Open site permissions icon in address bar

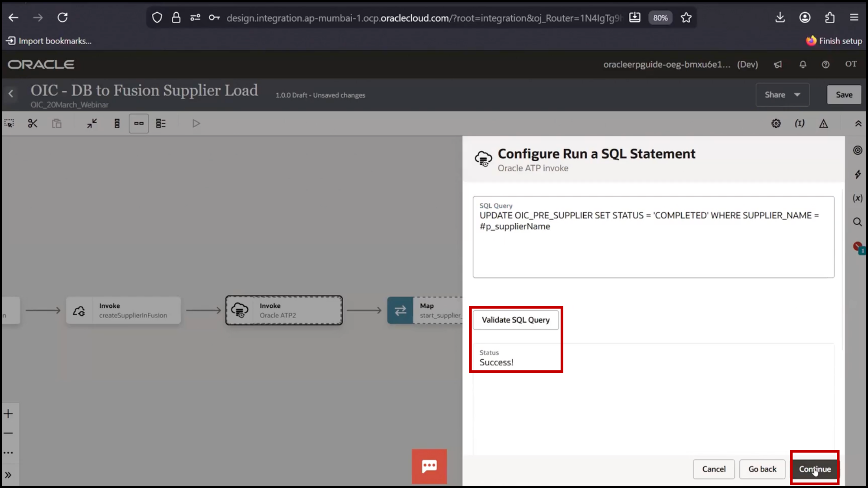pos(195,18)
